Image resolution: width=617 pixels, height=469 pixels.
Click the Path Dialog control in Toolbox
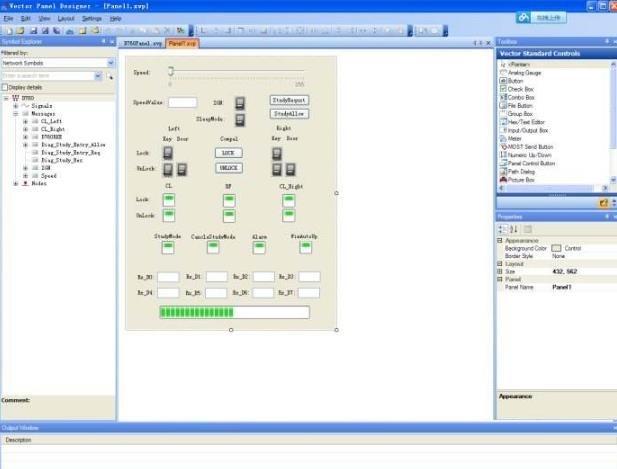(x=523, y=171)
